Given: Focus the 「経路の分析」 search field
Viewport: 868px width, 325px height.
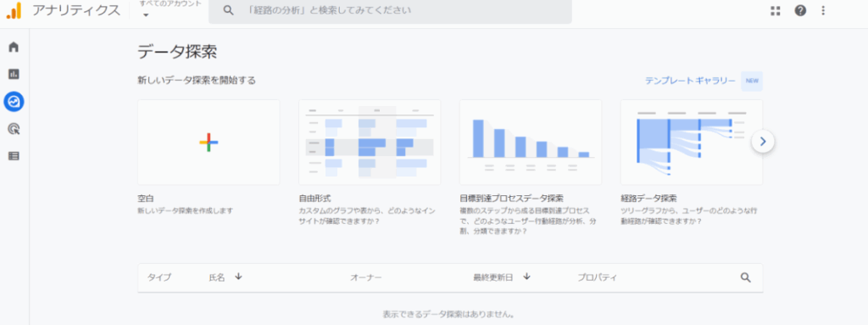Looking at the screenshot, I should pos(390,11).
